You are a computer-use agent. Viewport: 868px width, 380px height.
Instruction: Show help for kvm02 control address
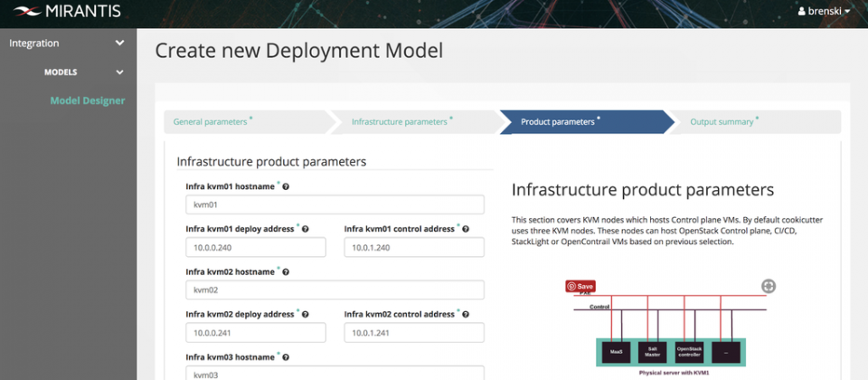[466, 314]
